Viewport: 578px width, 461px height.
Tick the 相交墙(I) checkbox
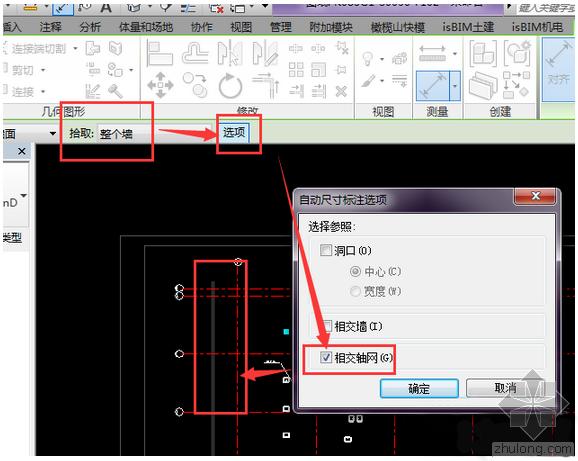pos(327,326)
